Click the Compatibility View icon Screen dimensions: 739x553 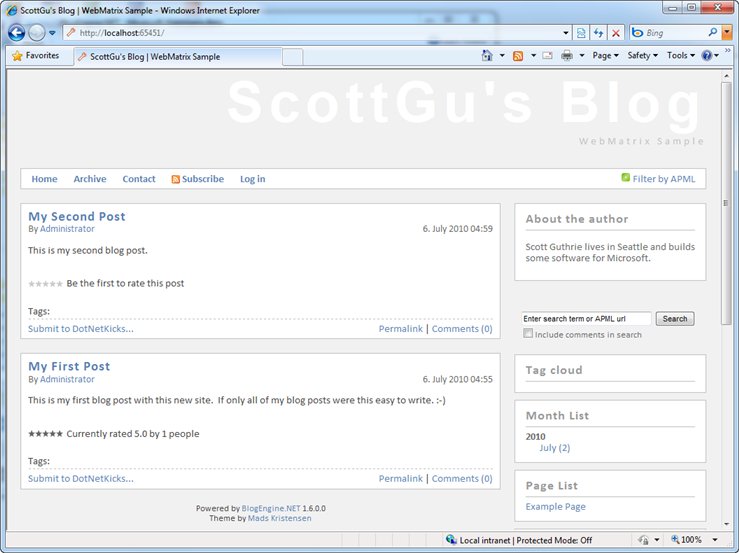(x=581, y=33)
